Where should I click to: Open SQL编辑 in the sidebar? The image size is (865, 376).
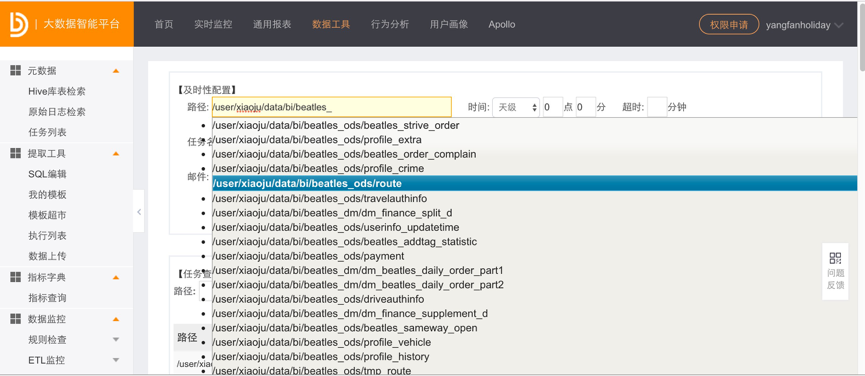[x=47, y=174]
